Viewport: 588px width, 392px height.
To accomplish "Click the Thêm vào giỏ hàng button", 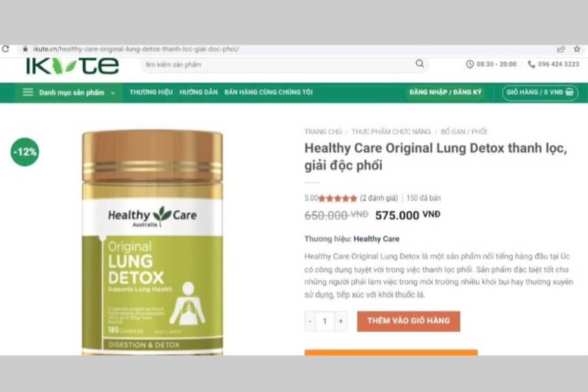I will point(409,321).
